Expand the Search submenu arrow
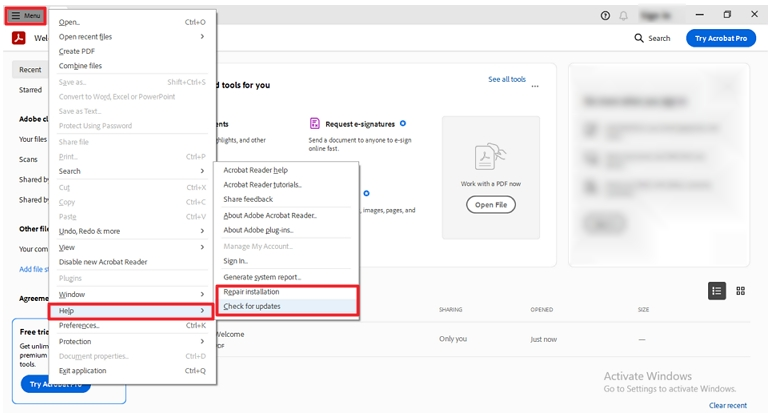The height and width of the screenshot is (413, 768). pos(202,171)
